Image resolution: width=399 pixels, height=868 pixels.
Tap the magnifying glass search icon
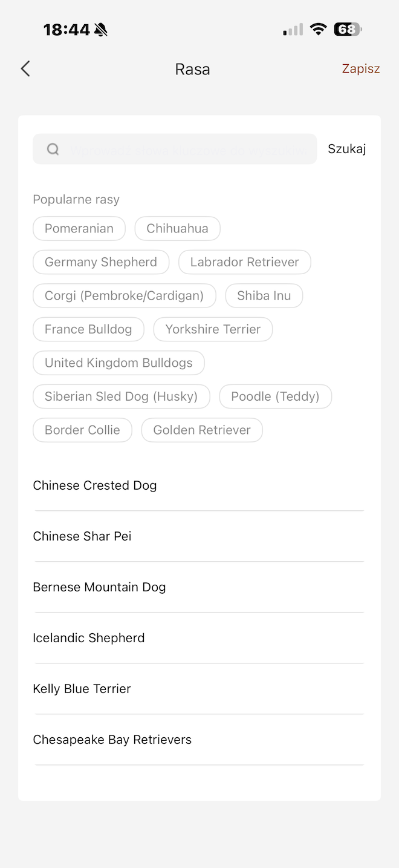tap(53, 150)
